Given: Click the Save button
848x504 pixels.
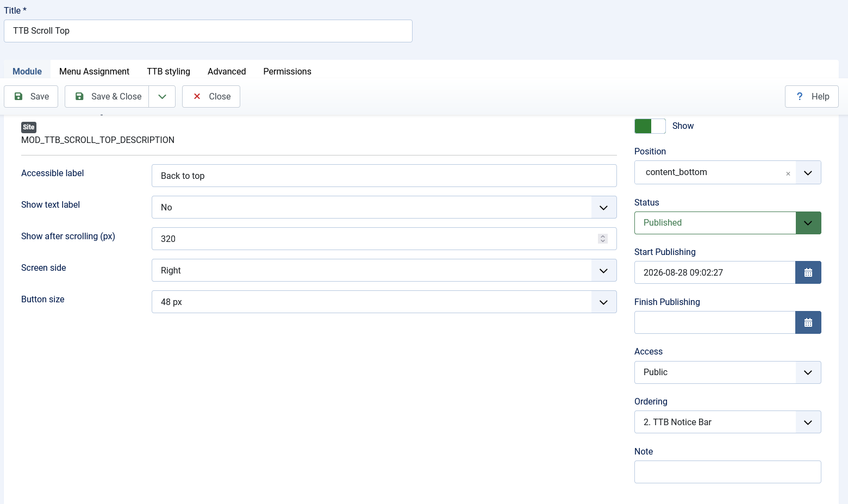Looking at the screenshot, I should 31,96.
